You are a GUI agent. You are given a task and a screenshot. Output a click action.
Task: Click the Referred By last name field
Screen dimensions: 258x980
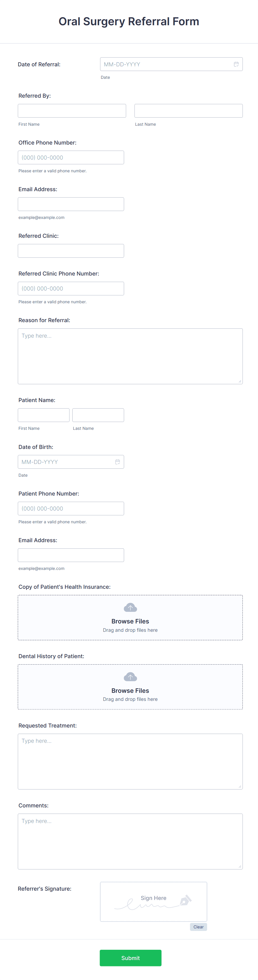(188, 110)
